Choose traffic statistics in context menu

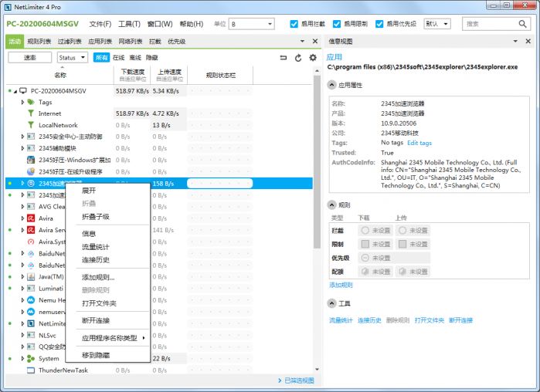[95, 247]
